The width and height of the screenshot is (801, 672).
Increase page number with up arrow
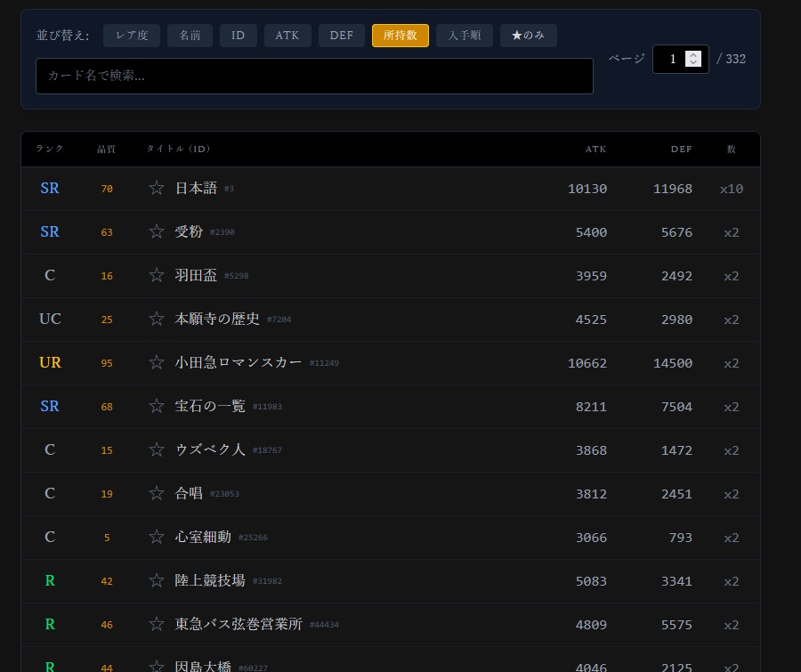694,54
